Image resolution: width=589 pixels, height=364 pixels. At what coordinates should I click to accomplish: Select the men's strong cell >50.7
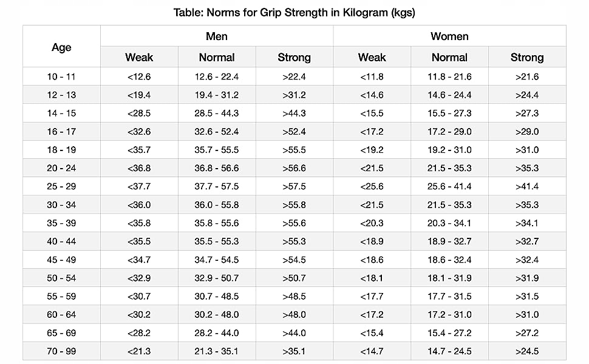[x=294, y=278]
